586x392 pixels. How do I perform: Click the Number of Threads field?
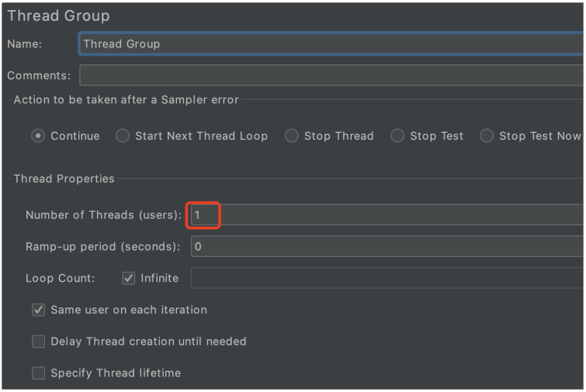click(384, 214)
